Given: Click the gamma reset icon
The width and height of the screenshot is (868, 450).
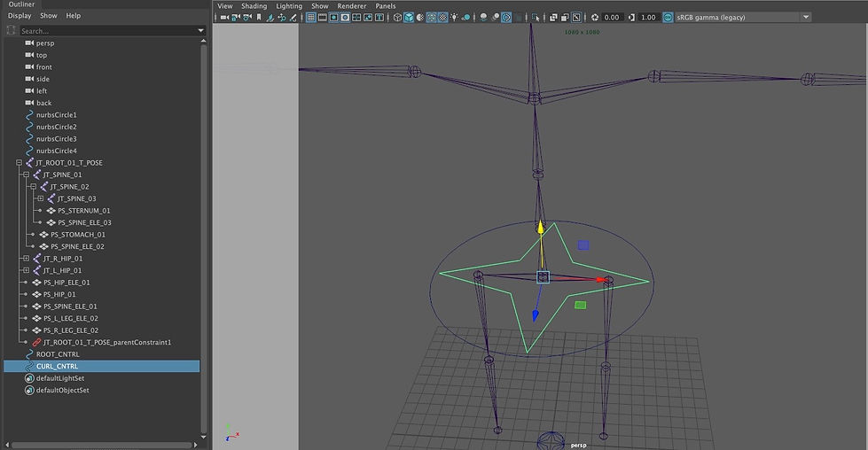Looking at the screenshot, I should (631, 17).
